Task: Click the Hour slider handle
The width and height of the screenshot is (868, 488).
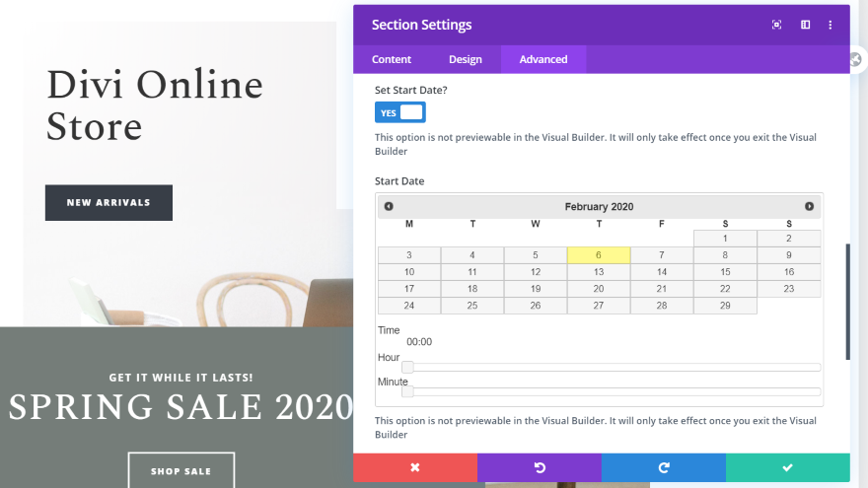Action: tap(407, 367)
